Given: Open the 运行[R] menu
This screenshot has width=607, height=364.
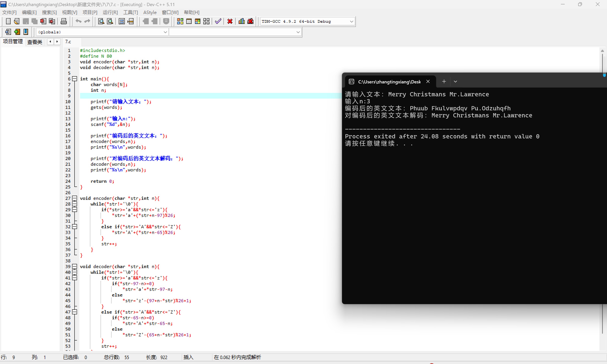Looking at the screenshot, I should pyautogui.click(x=110, y=12).
